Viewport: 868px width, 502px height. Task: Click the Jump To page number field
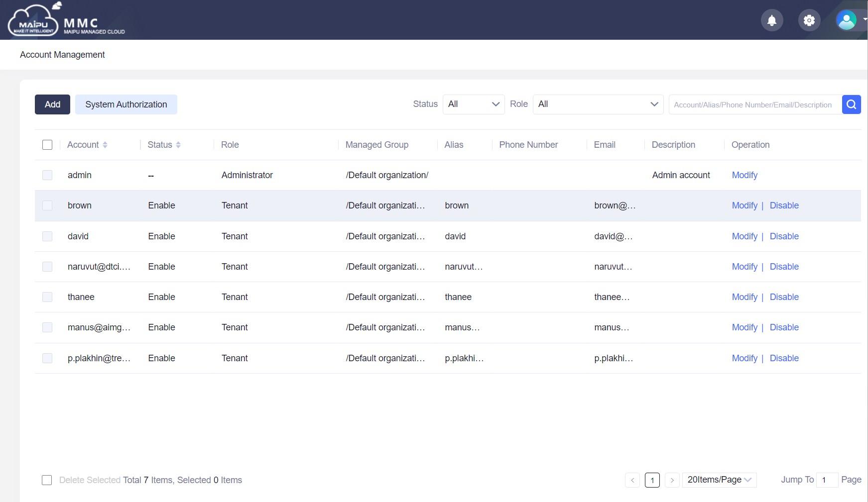[x=827, y=480]
